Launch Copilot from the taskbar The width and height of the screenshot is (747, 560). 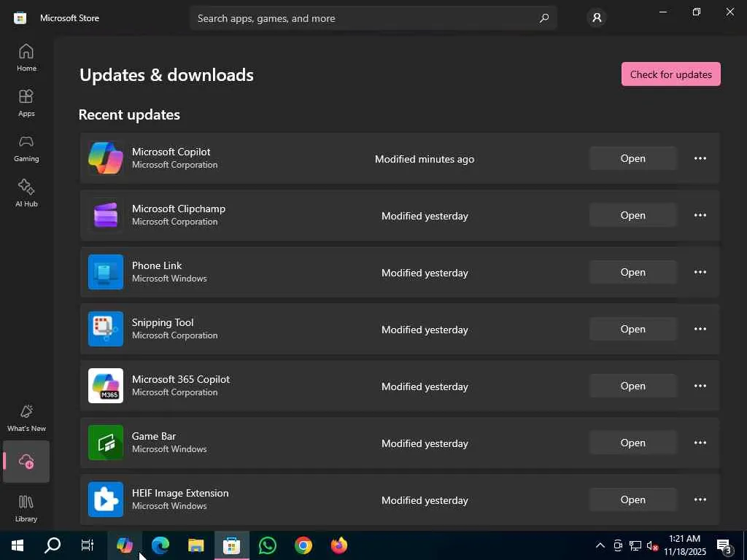125,545
